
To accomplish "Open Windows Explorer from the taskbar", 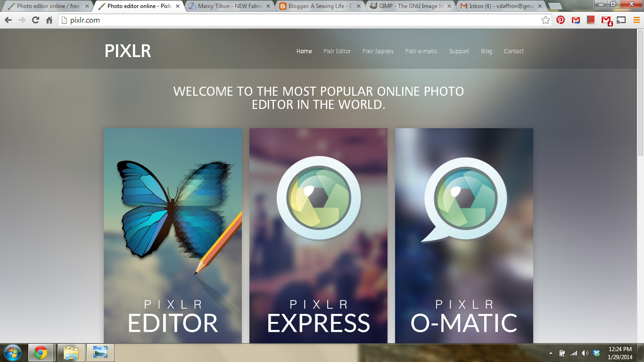I will (x=71, y=353).
